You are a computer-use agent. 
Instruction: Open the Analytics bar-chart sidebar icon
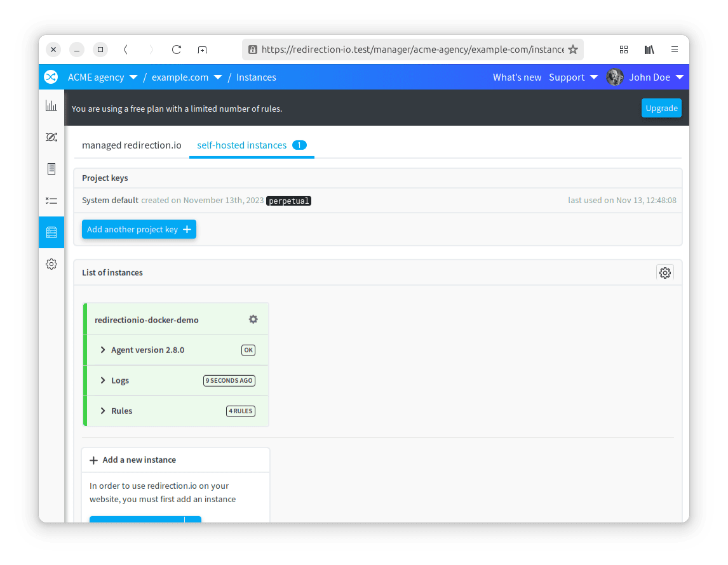(x=51, y=105)
